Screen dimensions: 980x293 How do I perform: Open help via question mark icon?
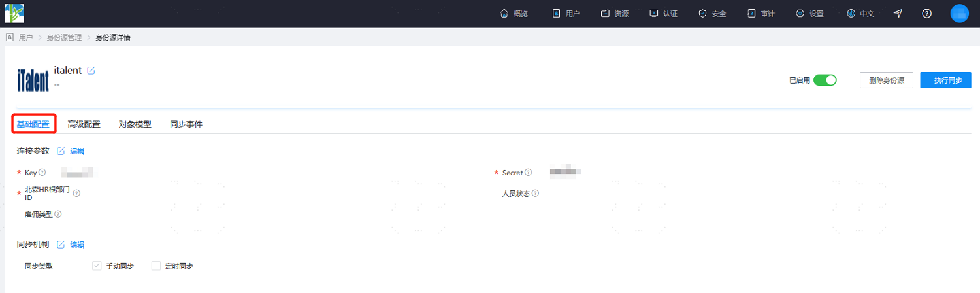coord(926,14)
